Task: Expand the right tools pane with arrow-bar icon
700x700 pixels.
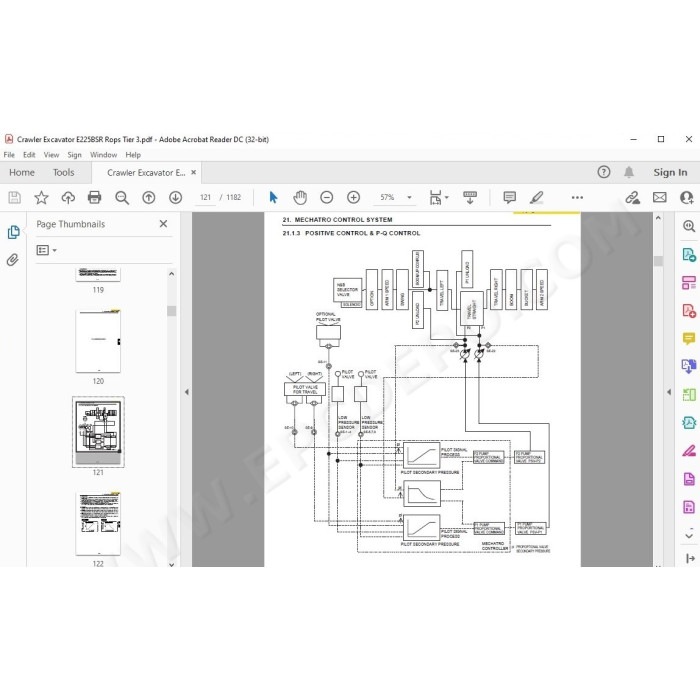Action: (690, 558)
